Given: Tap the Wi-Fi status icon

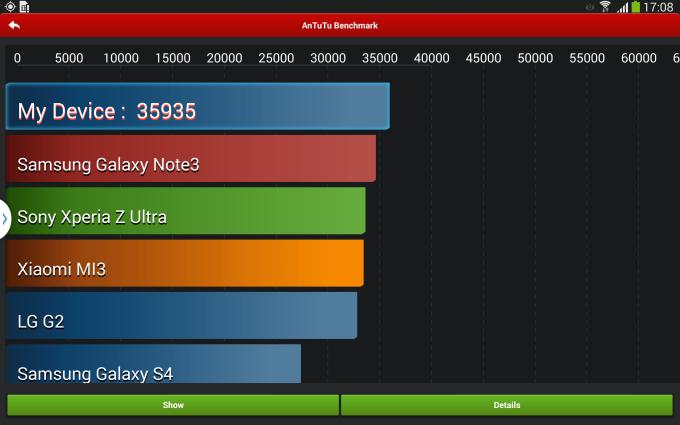Looking at the screenshot, I should tap(605, 7).
